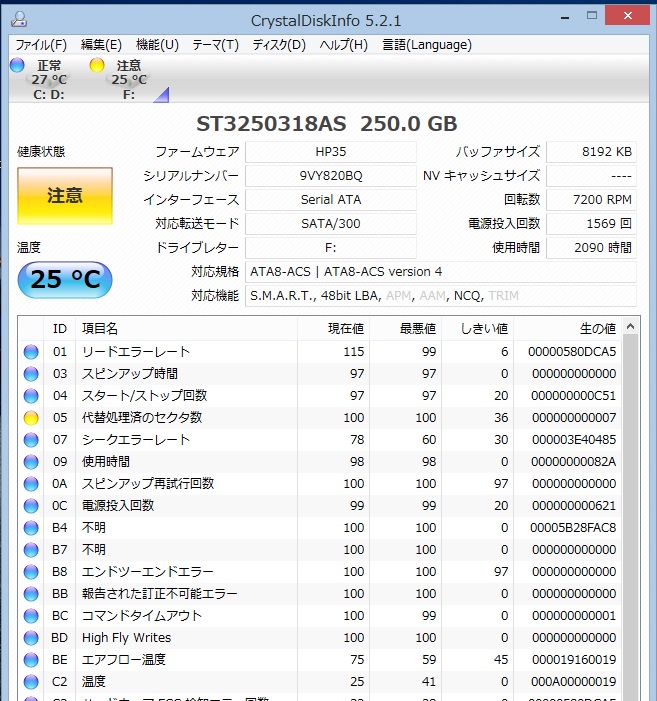Click the status orb for row 01 リードエラーレート
This screenshot has height=701, width=657.
(31, 352)
